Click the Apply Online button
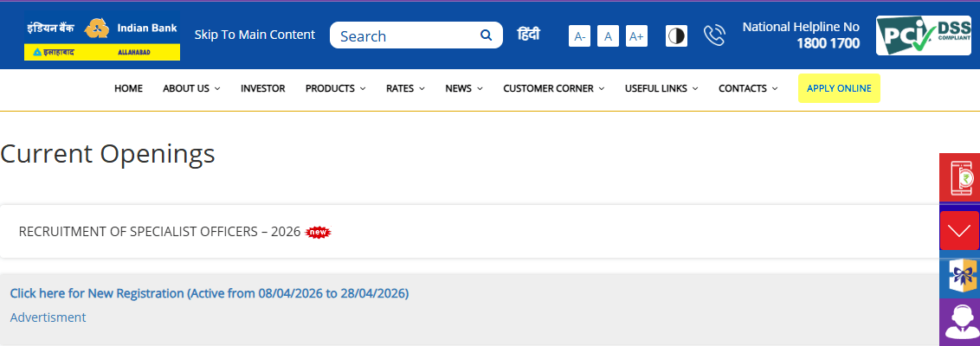This screenshot has height=346, width=980. (x=838, y=88)
